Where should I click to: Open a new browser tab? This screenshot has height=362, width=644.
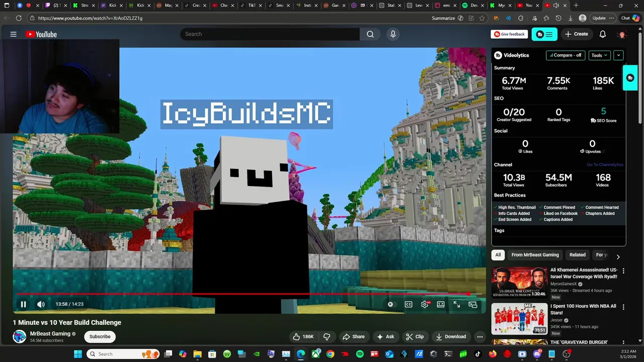coord(576,6)
